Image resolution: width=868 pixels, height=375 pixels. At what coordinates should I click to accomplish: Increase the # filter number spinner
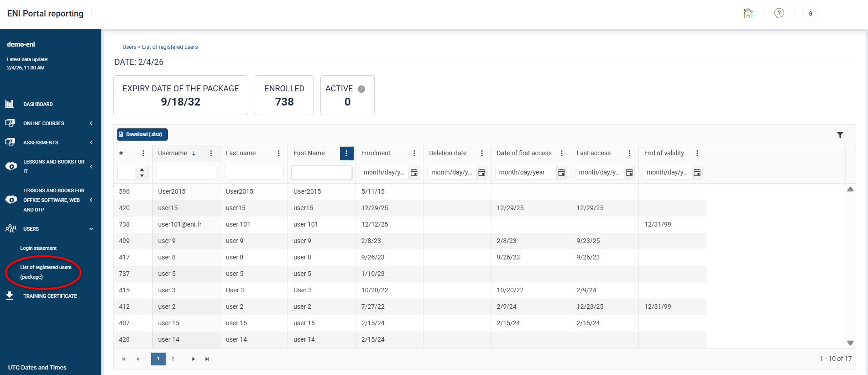click(x=142, y=169)
